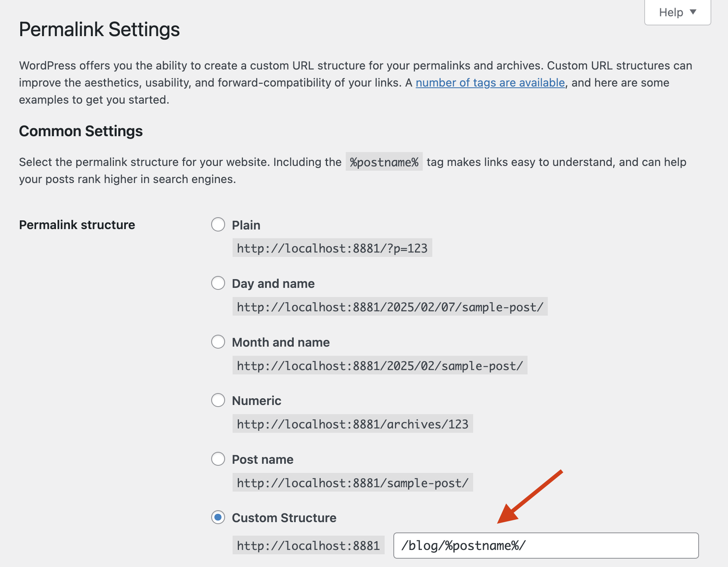Click the http://localhost:8881/2025/02/sample-post/ example
The image size is (728, 567).
point(380,366)
